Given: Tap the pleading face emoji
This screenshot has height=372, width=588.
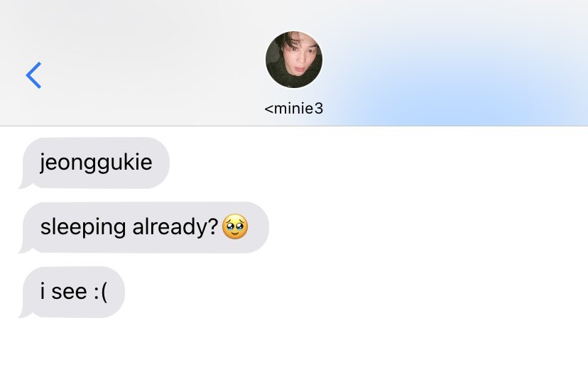Looking at the screenshot, I should pos(235,226).
